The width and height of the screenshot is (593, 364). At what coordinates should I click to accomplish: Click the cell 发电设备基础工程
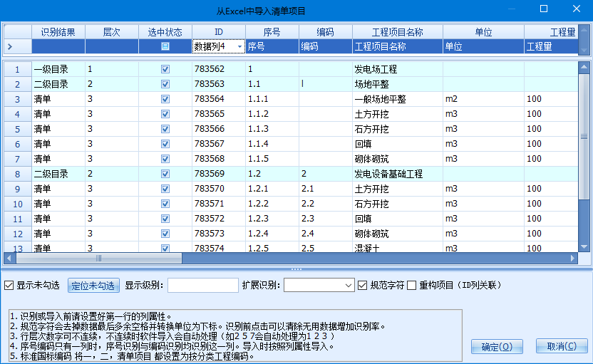point(398,174)
